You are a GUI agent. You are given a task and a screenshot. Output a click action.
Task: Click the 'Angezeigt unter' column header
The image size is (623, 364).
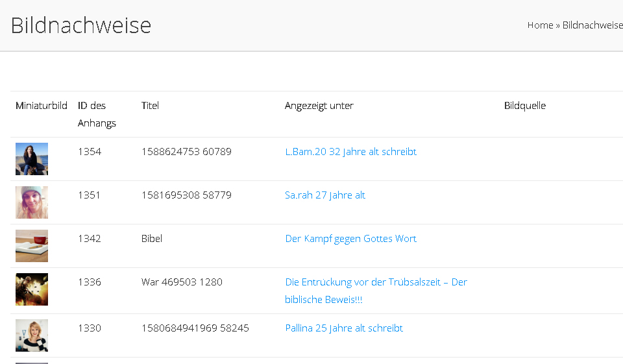319,106
